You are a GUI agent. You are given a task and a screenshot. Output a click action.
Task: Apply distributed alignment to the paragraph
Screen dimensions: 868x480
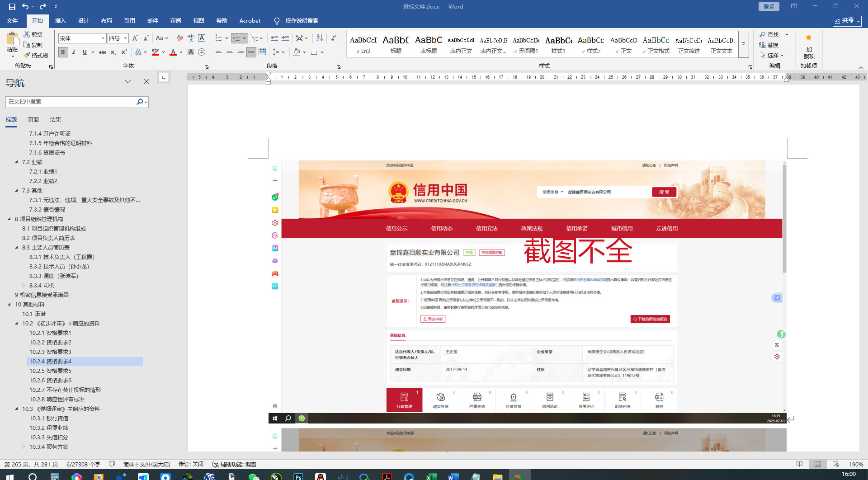coord(262,52)
